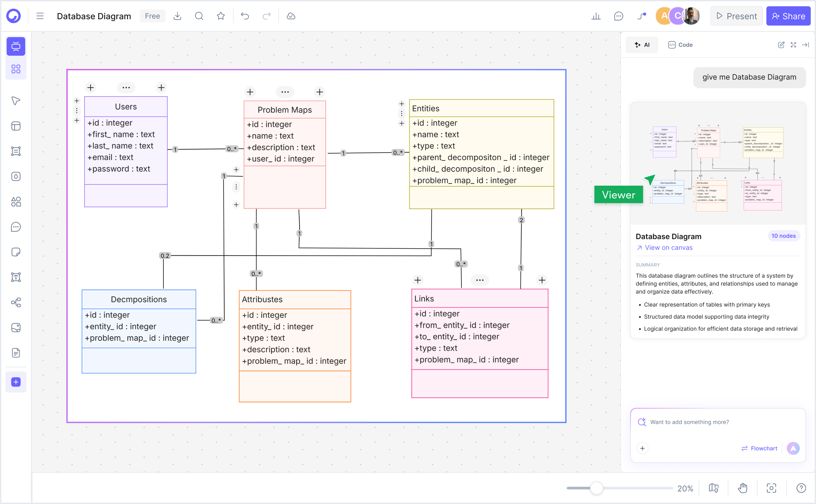
Task: Click the undo arrow
Action: click(x=245, y=16)
